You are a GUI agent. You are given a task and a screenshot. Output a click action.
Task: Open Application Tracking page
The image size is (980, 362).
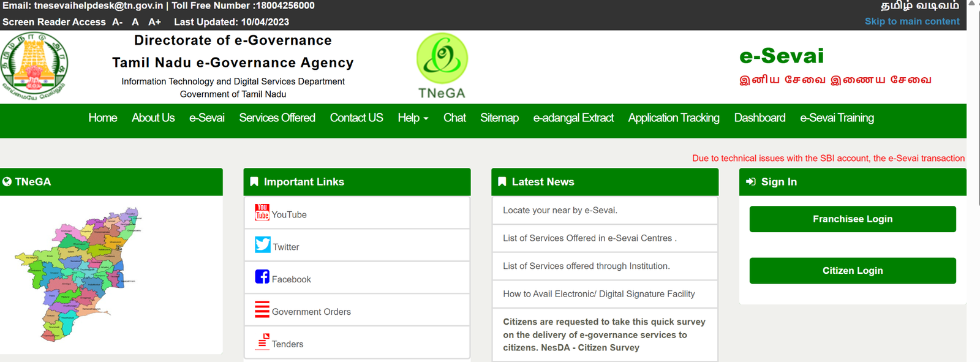674,118
